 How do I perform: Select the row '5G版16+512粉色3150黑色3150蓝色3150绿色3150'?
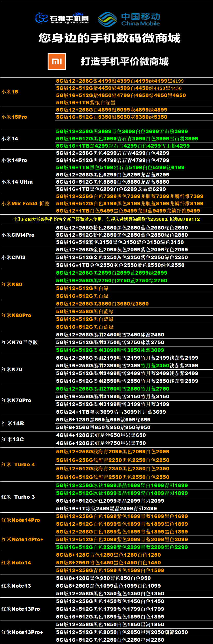point(134,242)
